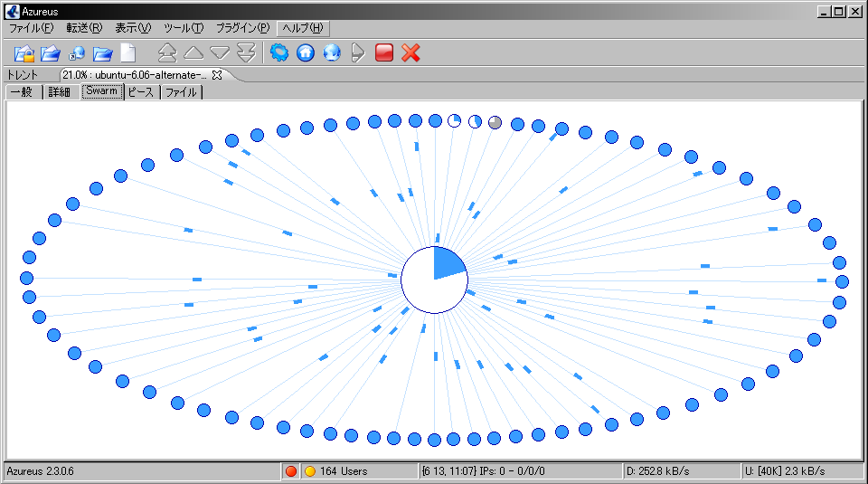The image size is (868, 484).
Task: Switch to the 詳細 tab
Action: click(60, 92)
